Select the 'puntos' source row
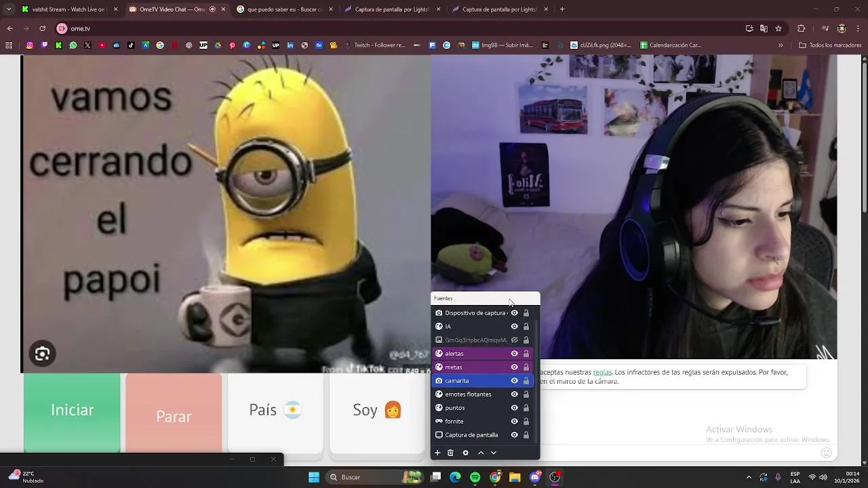The image size is (868, 488). click(483, 408)
